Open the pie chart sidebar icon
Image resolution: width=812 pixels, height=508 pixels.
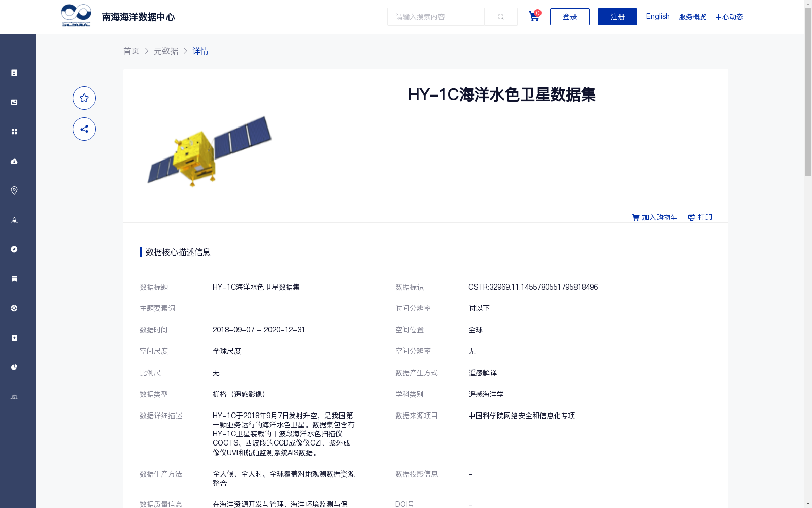[x=14, y=367]
